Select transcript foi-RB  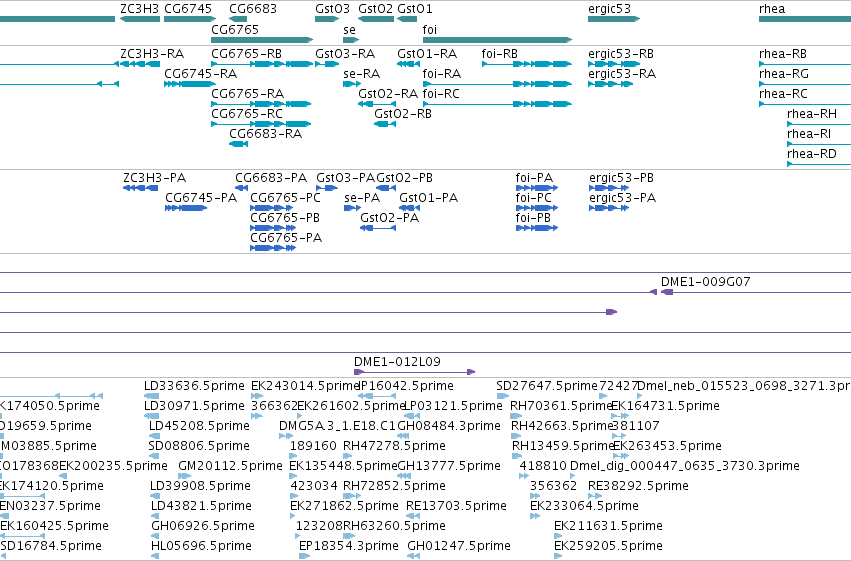(527, 64)
